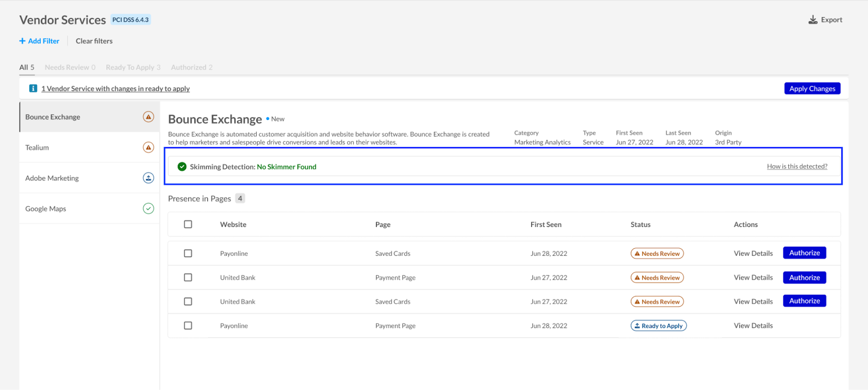
Task: Click the ready-to-apply icon next to Adobe Marketing
Action: point(148,178)
